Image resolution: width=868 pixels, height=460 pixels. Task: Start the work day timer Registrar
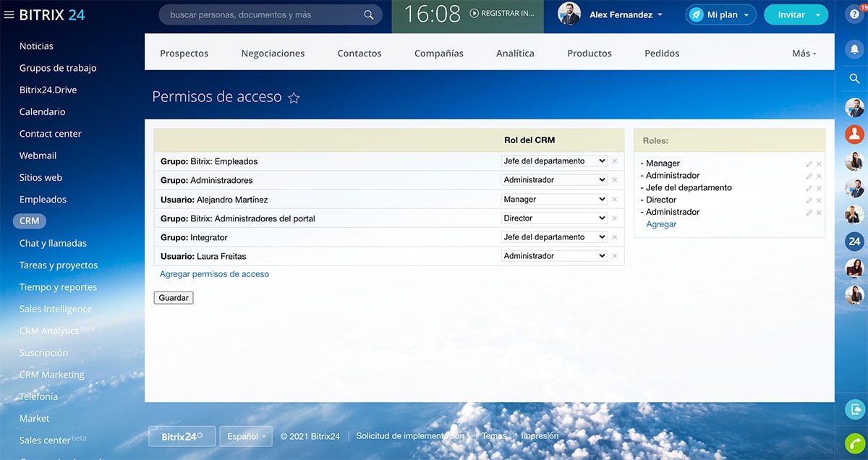pyautogui.click(x=501, y=14)
